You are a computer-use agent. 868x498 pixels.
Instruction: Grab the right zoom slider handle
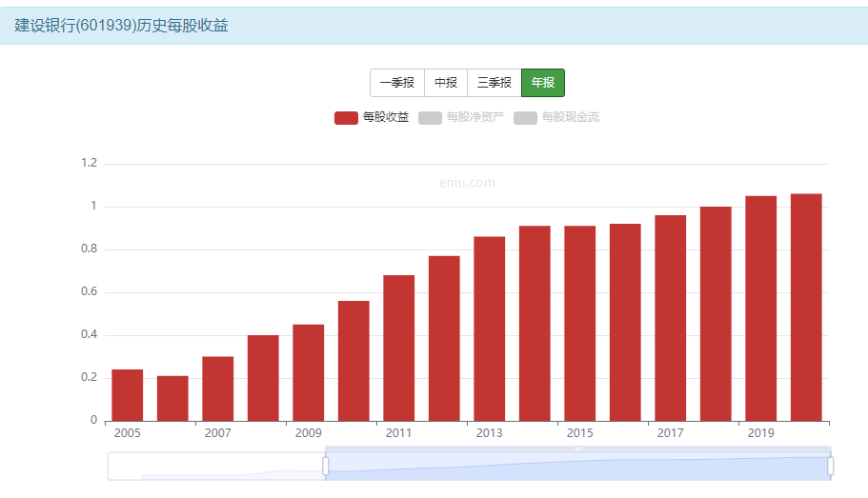coord(830,466)
